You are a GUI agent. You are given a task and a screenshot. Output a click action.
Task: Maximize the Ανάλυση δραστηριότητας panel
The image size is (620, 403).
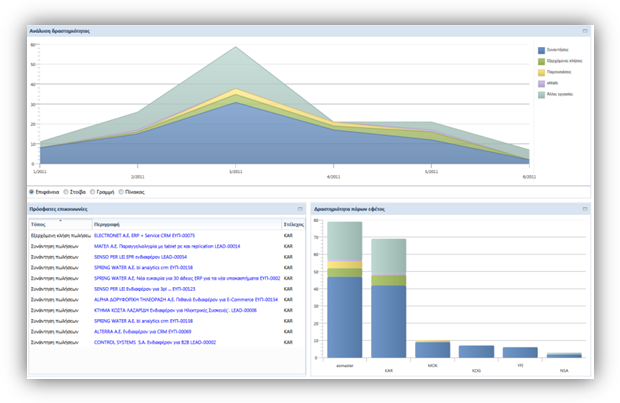click(585, 31)
